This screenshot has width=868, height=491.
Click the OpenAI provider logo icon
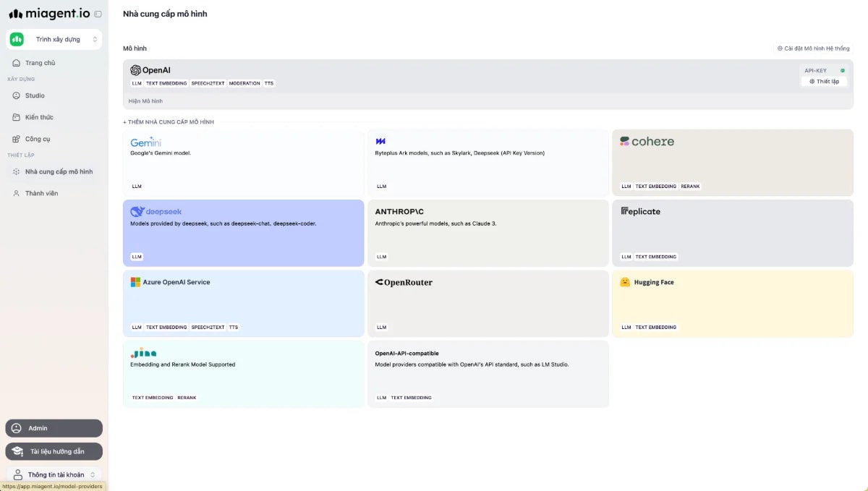click(x=135, y=70)
